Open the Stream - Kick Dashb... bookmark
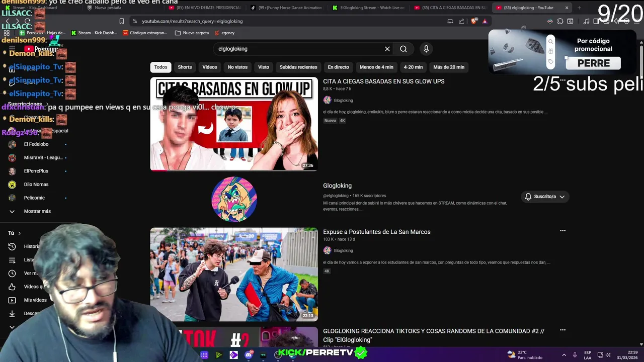The height and width of the screenshot is (362, 644). pyautogui.click(x=94, y=33)
